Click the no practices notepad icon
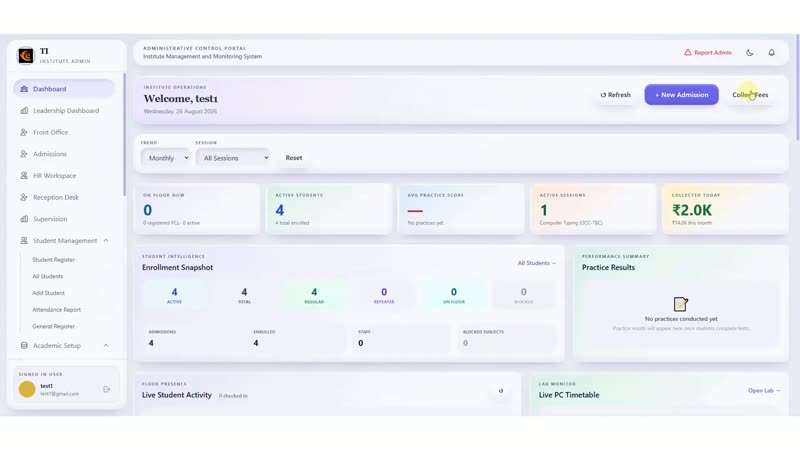Viewport: 800px width, 450px height. (681, 304)
